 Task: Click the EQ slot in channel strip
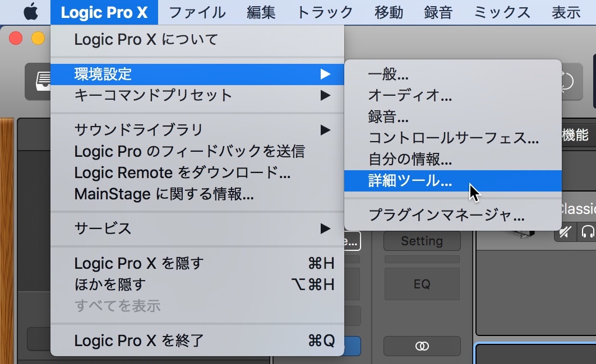click(422, 284)
